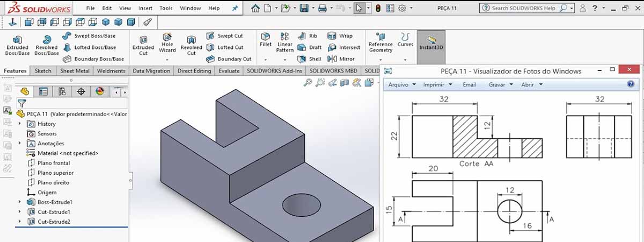Select the Swept Cut feature
This screenshot has width=644, height=242.
pos(224,35)
